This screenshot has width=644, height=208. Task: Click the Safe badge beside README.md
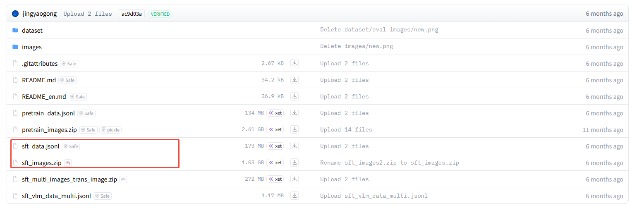[67, 80]
